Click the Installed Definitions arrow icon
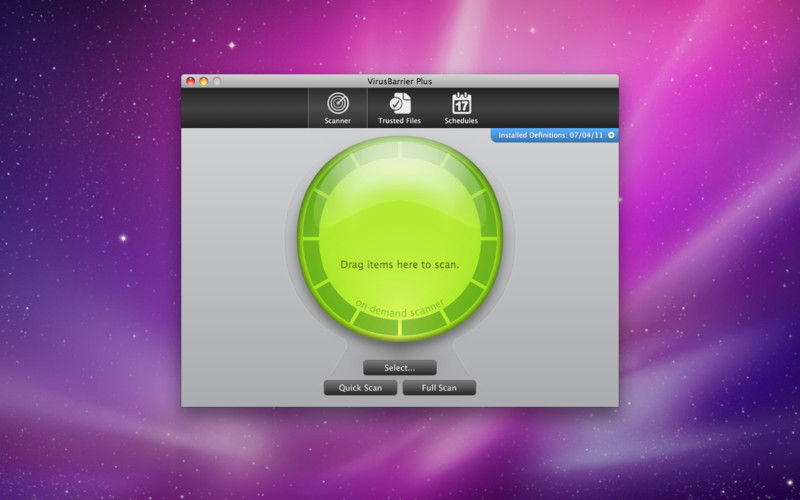 point(611,135)
